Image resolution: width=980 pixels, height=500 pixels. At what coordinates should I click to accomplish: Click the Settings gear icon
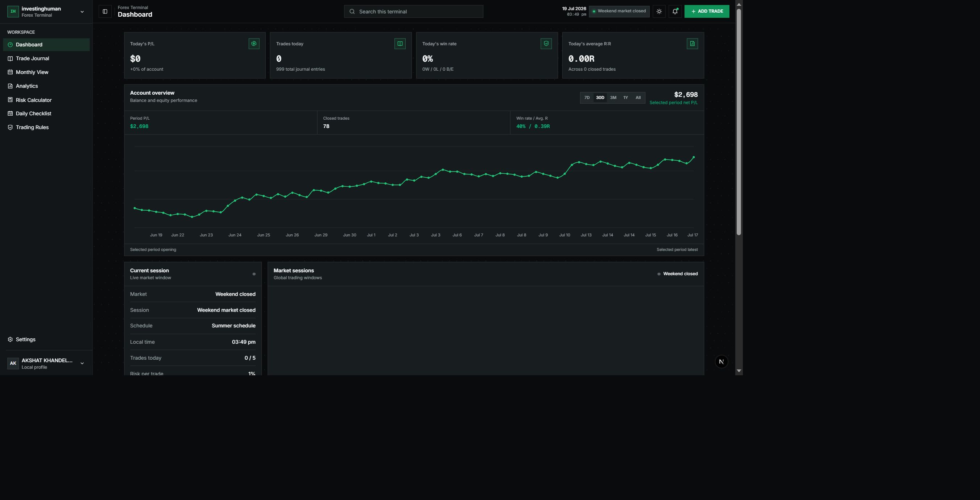point(10,339)
